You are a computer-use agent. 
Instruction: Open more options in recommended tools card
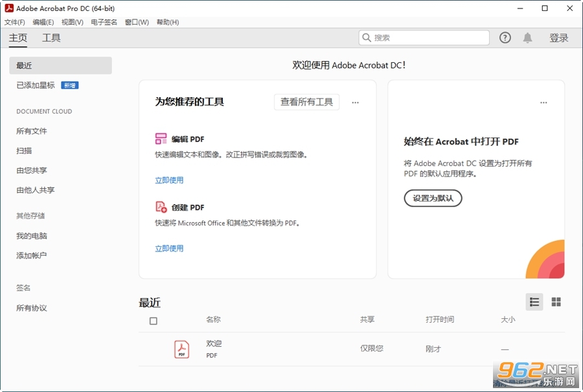tap(356, 102)
